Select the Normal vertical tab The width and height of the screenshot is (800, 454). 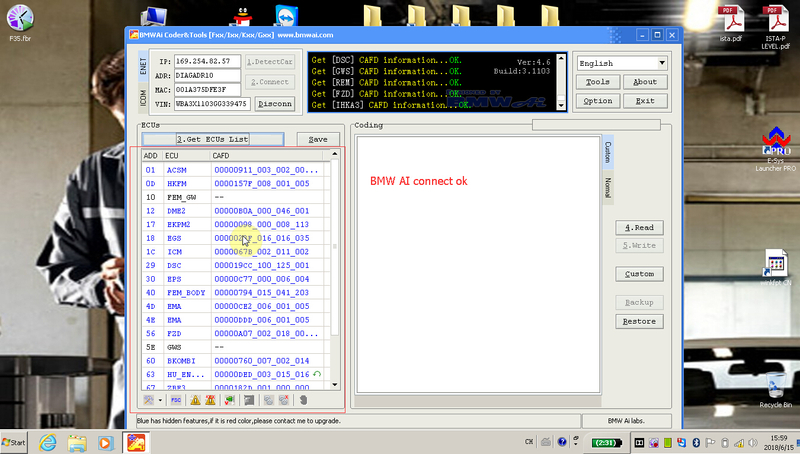point(608,188)
